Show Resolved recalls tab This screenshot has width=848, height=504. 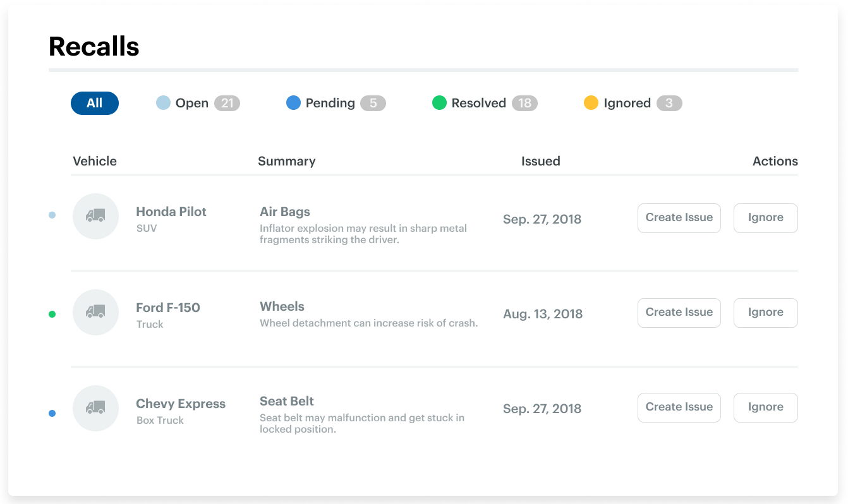(x=485, y=103)
